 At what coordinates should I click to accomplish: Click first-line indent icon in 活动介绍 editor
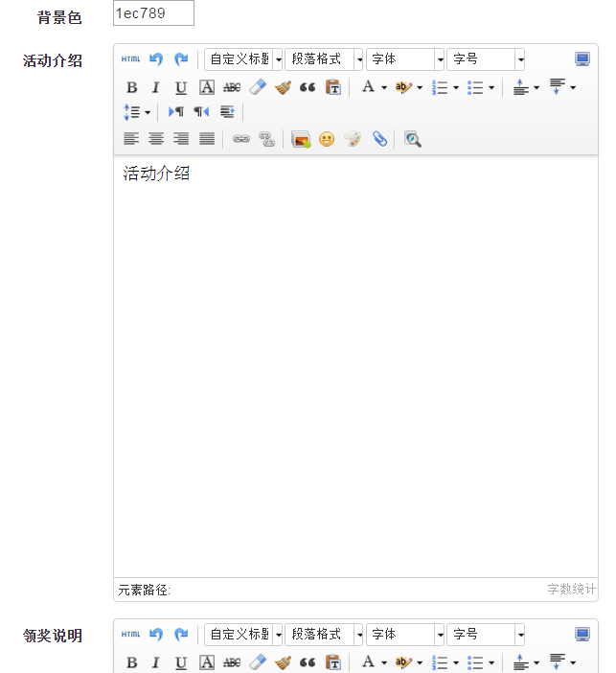coord(227,112)
